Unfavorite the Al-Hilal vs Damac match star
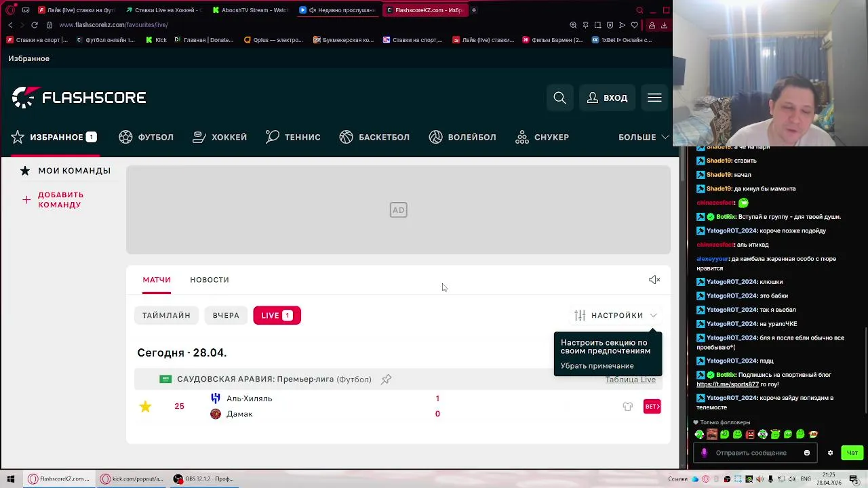This screenshot has height=488, width=868. 145,406
